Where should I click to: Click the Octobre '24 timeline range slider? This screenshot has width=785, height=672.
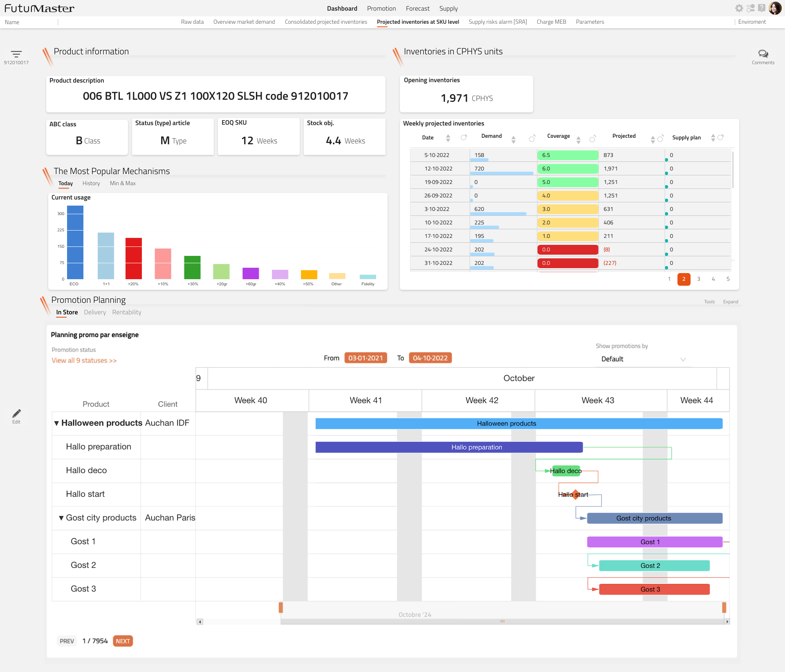pos(415,614)
